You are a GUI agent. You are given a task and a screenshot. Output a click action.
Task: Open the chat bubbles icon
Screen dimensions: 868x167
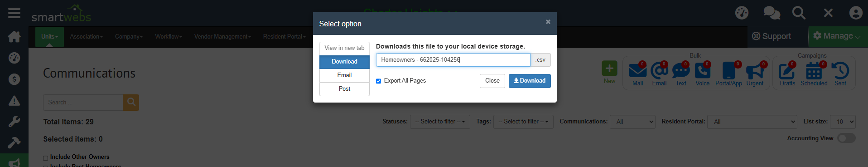pyautogui.click(x=772, y=13)
